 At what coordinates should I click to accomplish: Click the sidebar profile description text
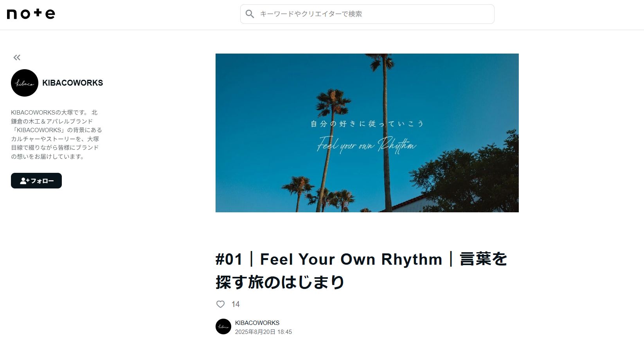[56, 135]
